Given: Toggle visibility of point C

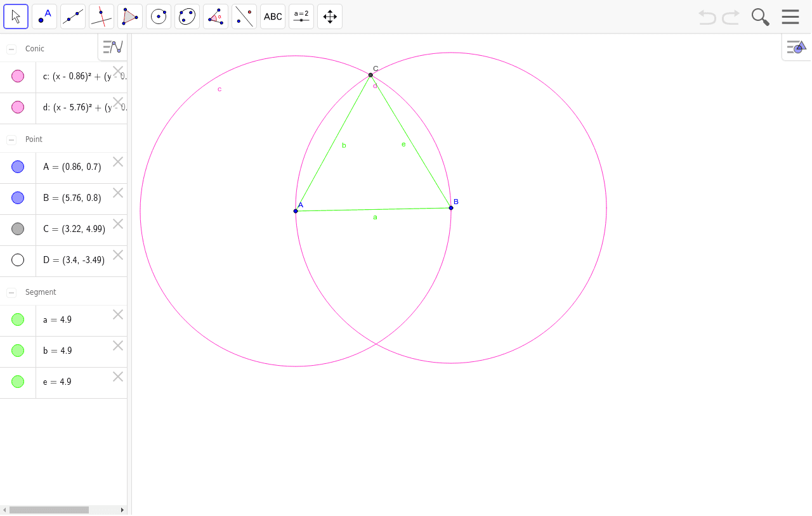Looking at the screenshot, I should tap(18, 229).
